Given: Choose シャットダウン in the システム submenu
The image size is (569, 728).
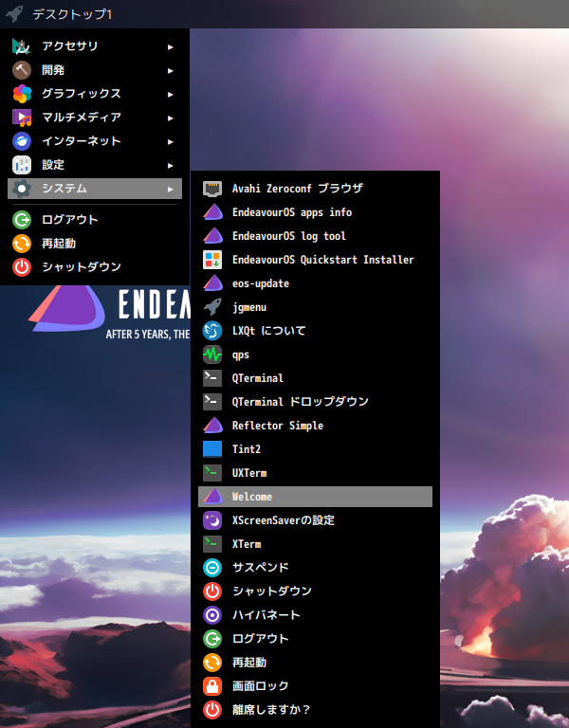Looking at the screenshot, I should click(x=315, y=591).
